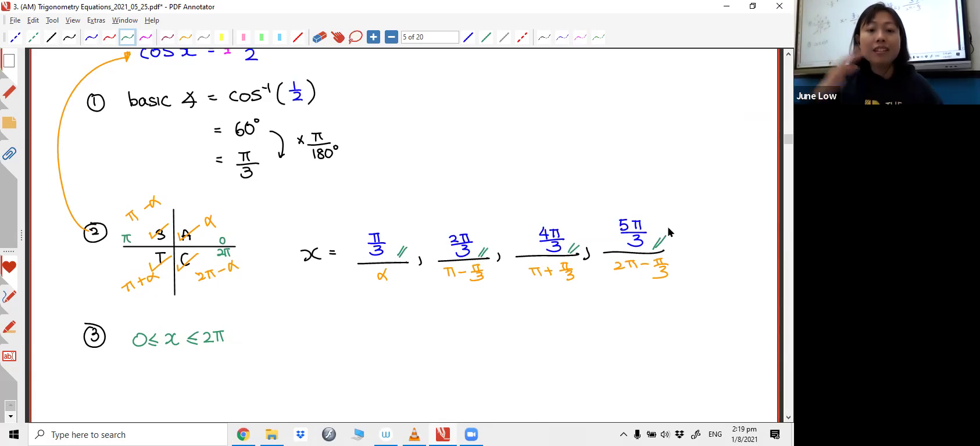Open the Edit menu

(33, 20)
